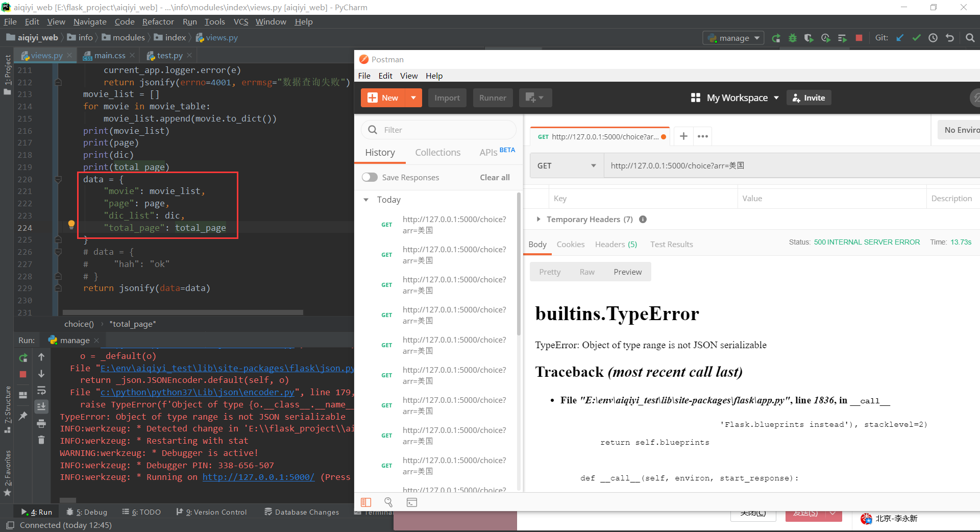Open manage run configuration dropdown

733,38
